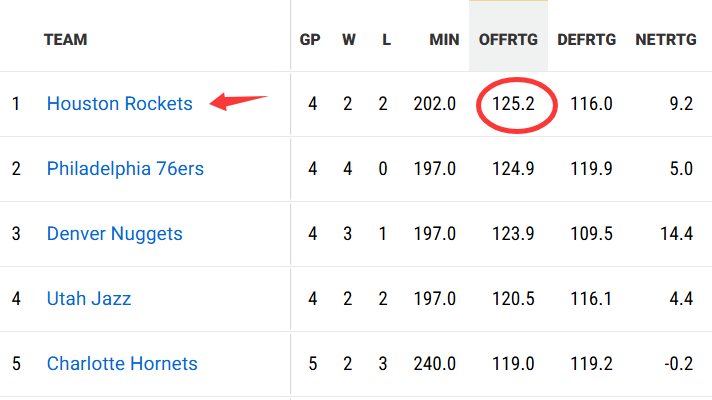Open the Utah Jazz team link
This screenshot has height=400, width=712.
pyautogui.click(x=89, y=299)
